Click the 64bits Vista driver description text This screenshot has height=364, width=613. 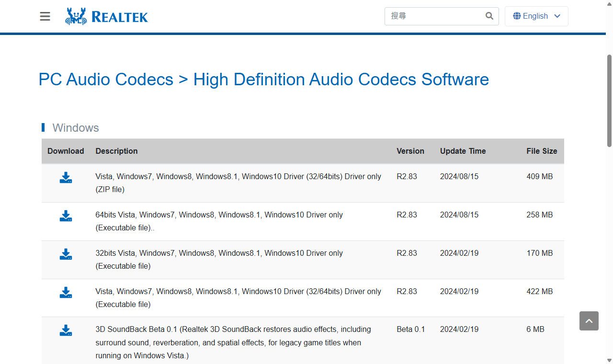pos(219,221)
